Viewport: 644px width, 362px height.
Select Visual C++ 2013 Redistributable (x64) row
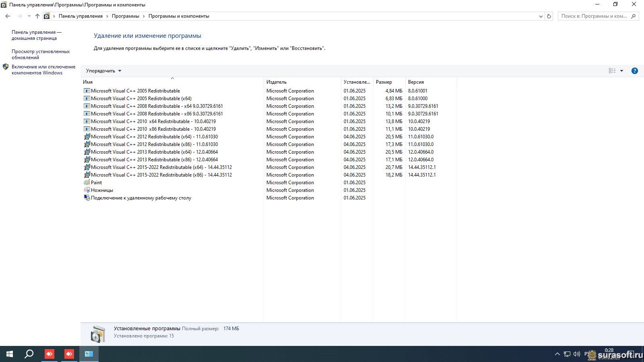269,152
